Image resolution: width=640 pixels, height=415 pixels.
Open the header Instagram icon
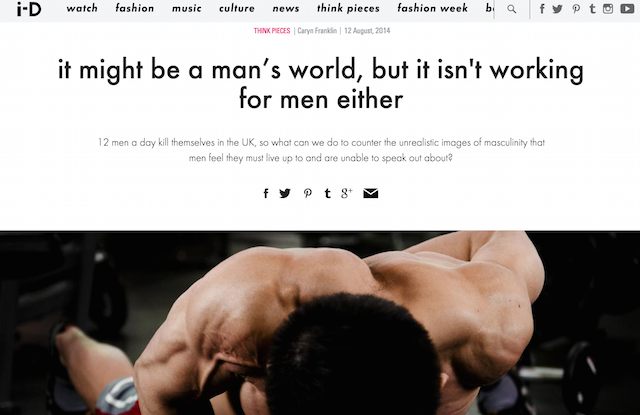608,9
